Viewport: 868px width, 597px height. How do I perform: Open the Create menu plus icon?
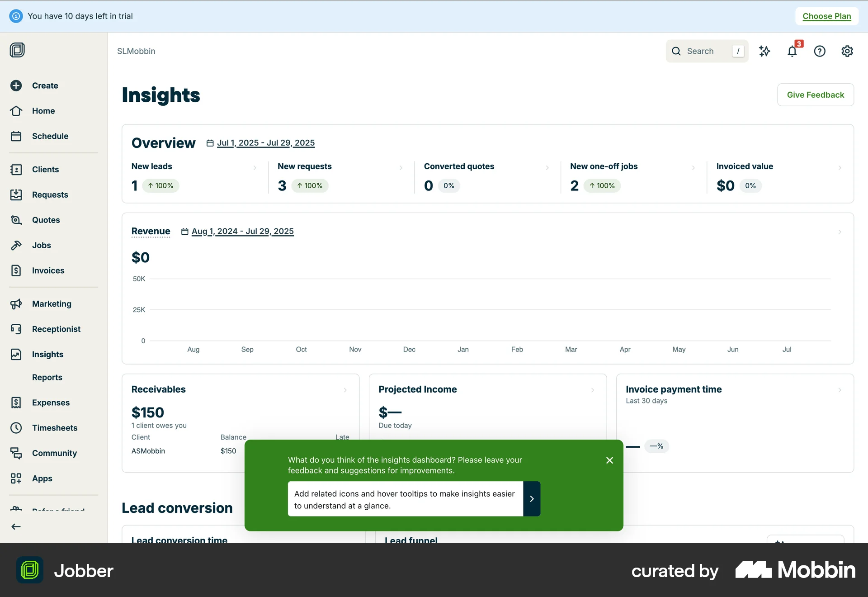16,85
